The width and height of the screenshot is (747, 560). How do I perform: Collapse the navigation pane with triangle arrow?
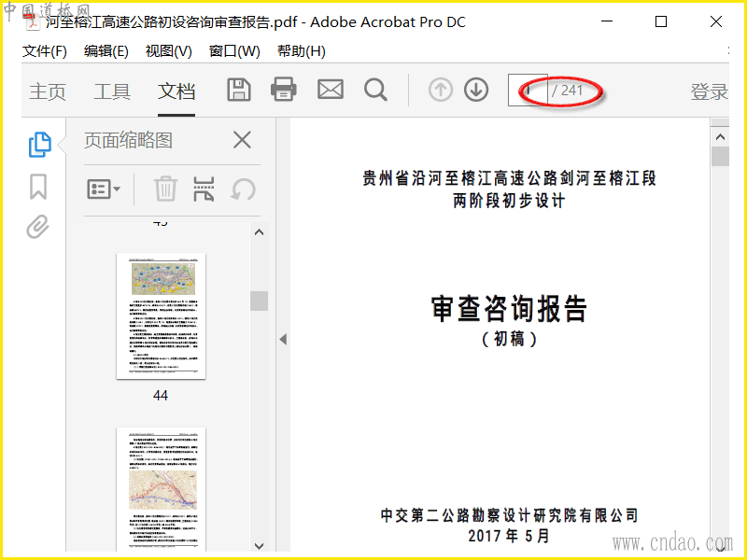(284, 340)
